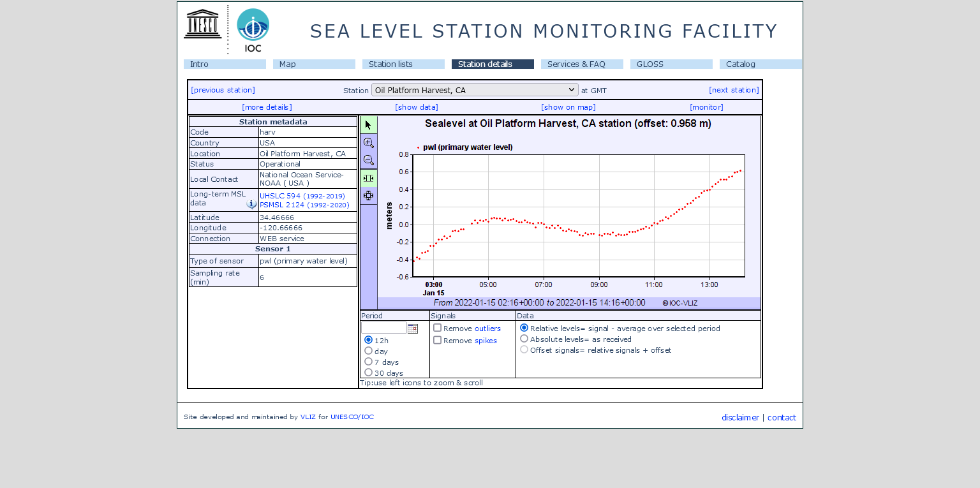Select the horizontal-only zoom mode icon
Image resolution: width=980 pixels, height=488 pixels.
tap(369, 178)
